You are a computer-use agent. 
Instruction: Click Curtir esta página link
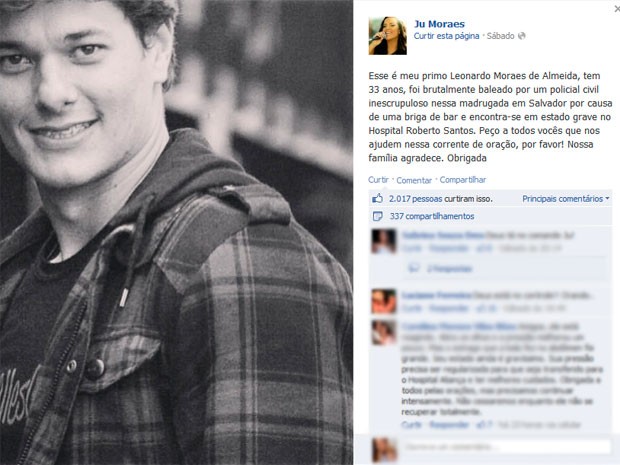(x=446, y=36)
